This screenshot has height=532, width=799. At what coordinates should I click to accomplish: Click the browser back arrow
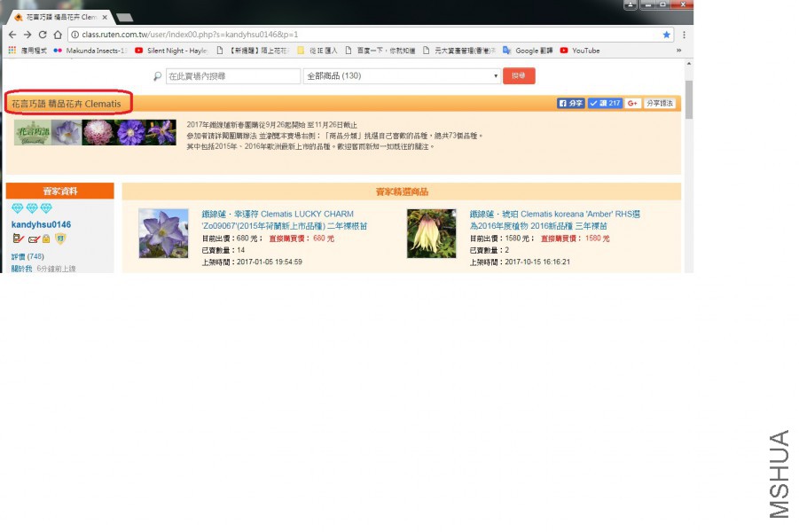[12, 35]
